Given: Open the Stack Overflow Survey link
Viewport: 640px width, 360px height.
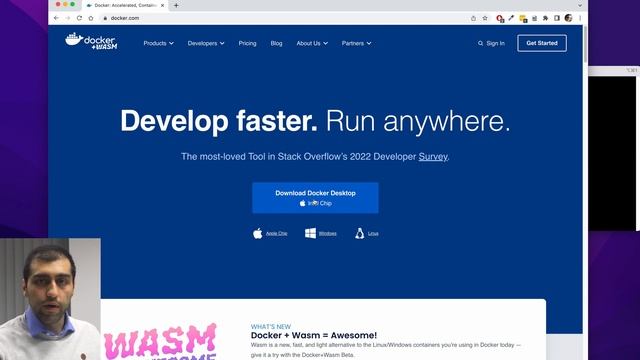Looking at the screenshot, I should pyautogui.click(x=433, y=157).
